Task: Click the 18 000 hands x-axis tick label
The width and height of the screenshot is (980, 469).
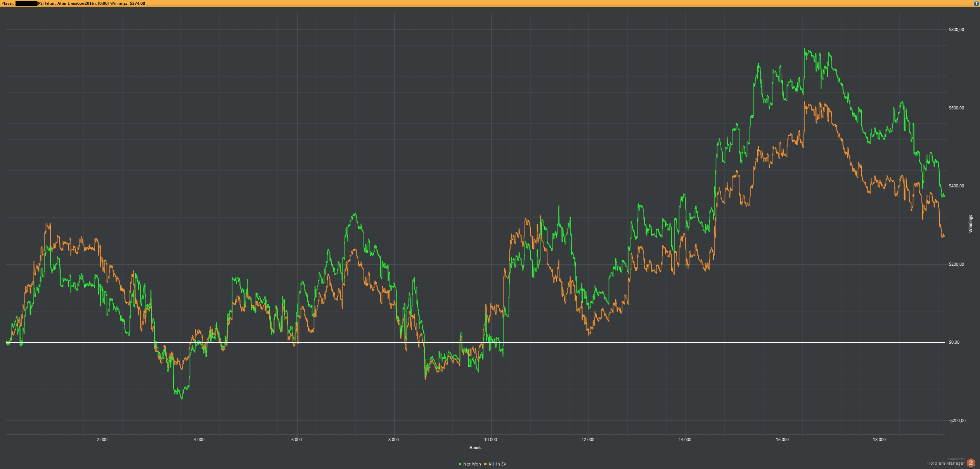Action: point(879,440)
